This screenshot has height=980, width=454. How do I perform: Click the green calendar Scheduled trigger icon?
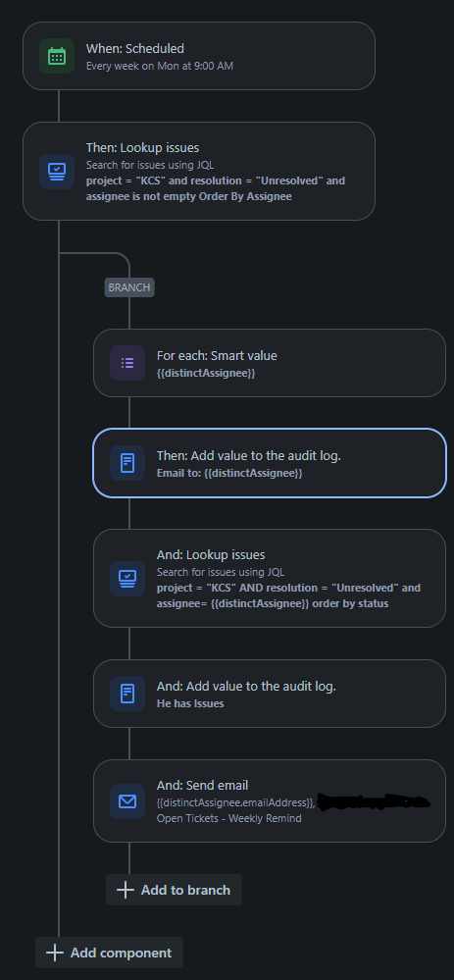click(56, 56)
